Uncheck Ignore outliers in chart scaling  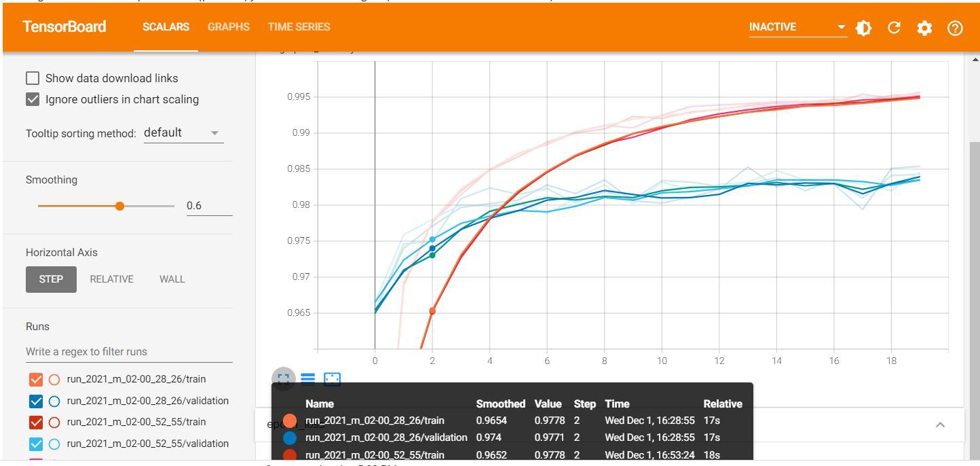33,99
